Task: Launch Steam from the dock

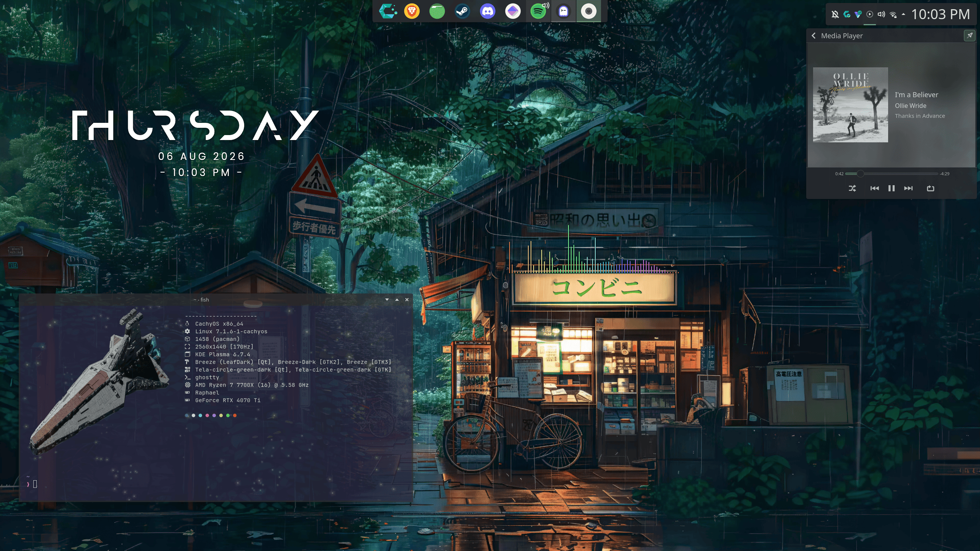Action: tap(462, 11)
